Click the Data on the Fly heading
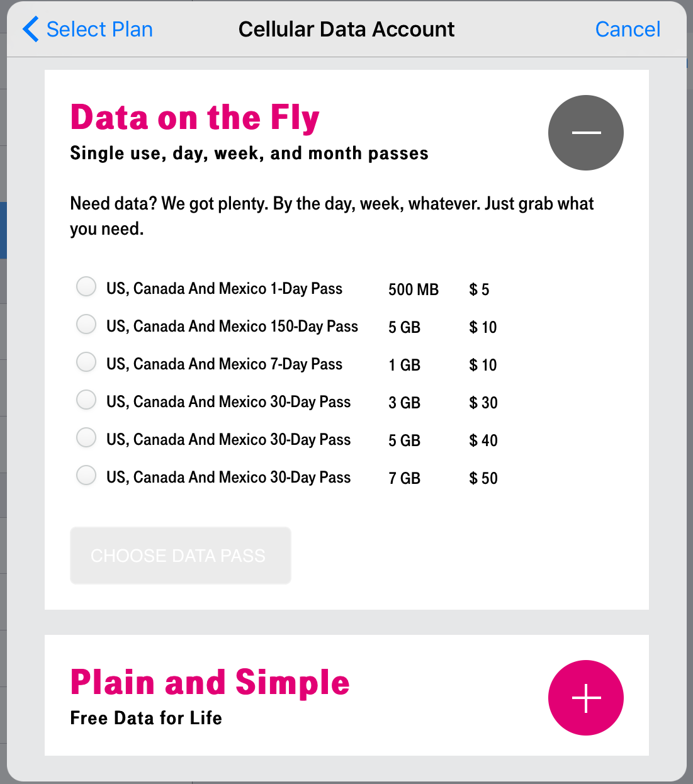This screenshot has width=693, height=784. click(x=194, y=118)
